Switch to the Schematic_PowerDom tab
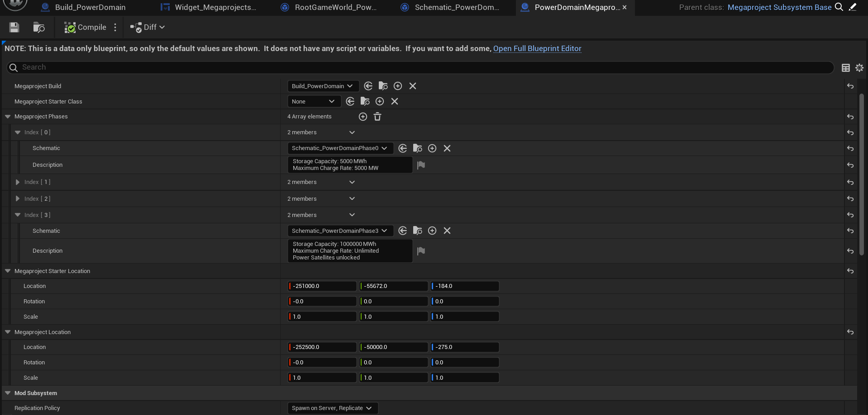 tap(451, 7)
